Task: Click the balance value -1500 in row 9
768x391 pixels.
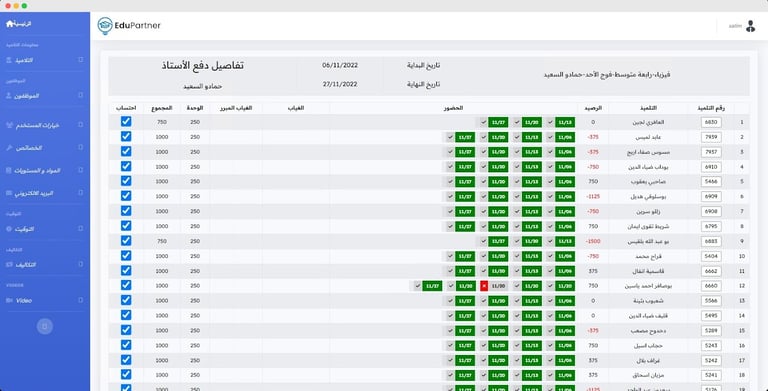Action: point(593,242)
